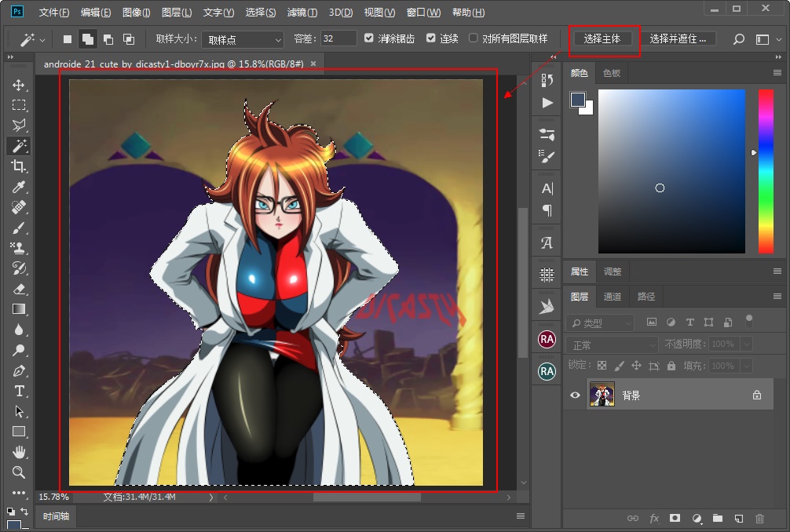Image resolution: width=790 pixels, height=532 pixels.
Task: Pick the Eyedropper tool
Action: coord(19,187)
